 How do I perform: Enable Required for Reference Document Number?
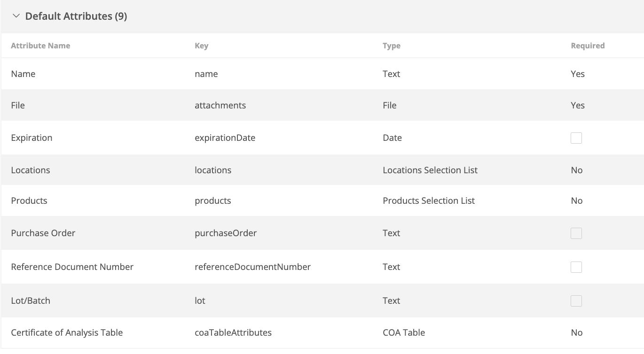(x=576, y=267)
